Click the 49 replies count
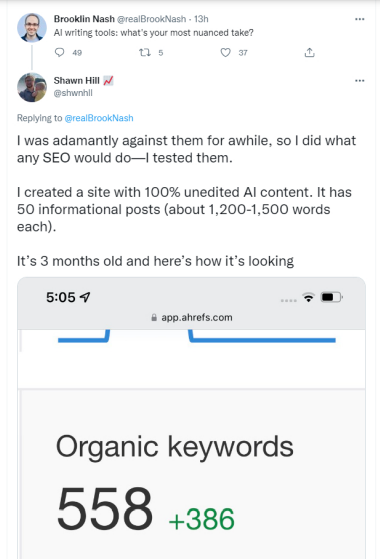 click(x=77, y=53)
